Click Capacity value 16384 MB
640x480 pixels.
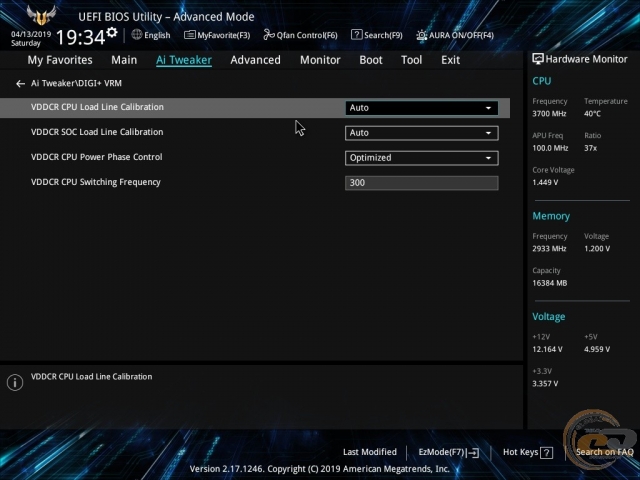549,283
